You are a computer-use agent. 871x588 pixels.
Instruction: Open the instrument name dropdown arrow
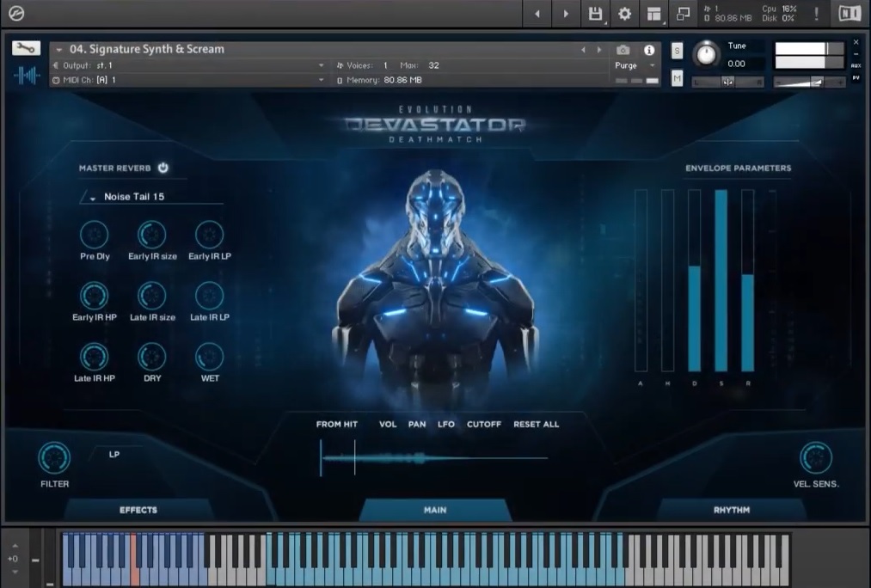coord(58,50)
